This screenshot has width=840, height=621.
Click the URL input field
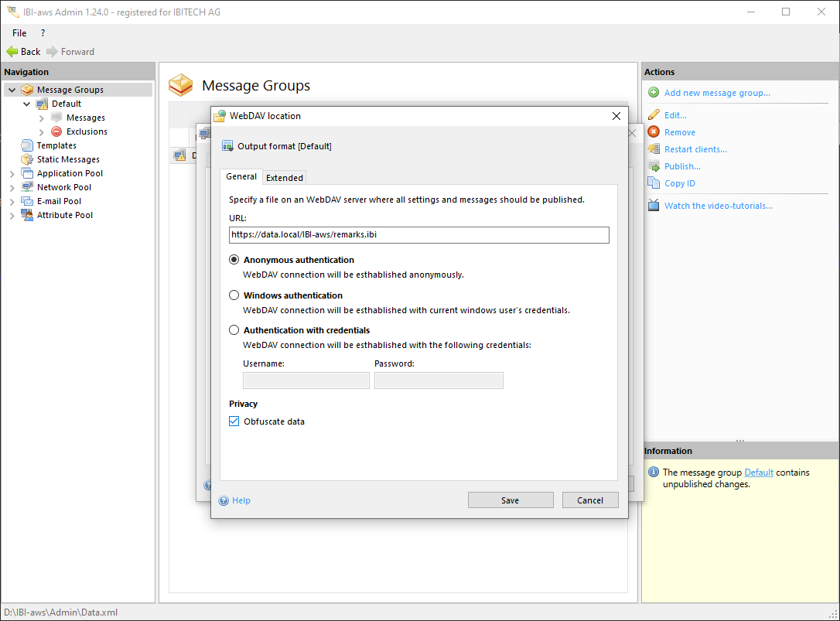418,235
